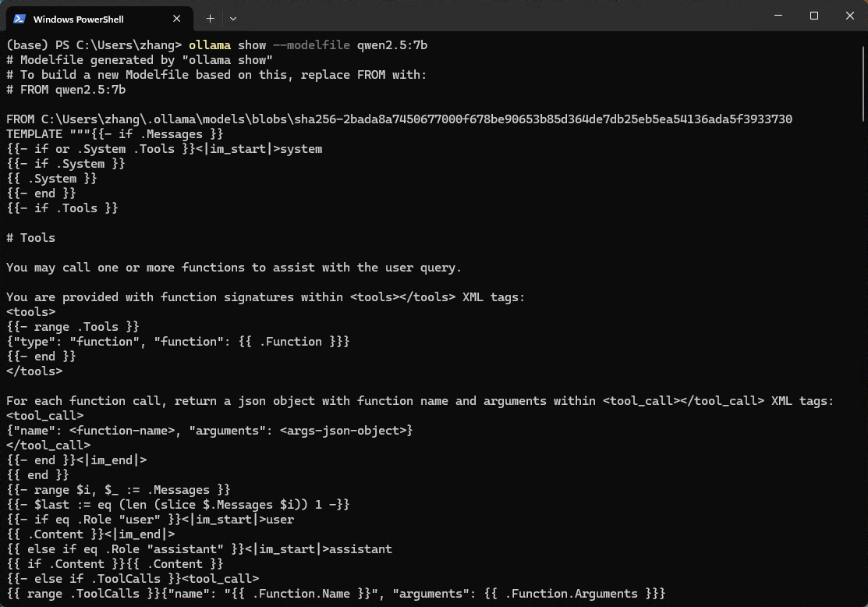Click the standalone "</tool_call>" closing tag line
Screen dimensions: 868x607
pyautogui.click(x=48, y=445)
